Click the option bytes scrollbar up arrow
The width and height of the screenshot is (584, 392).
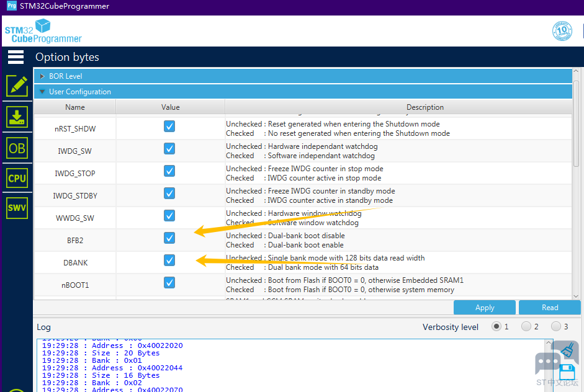pyautogui.click(x=576, y=71)
